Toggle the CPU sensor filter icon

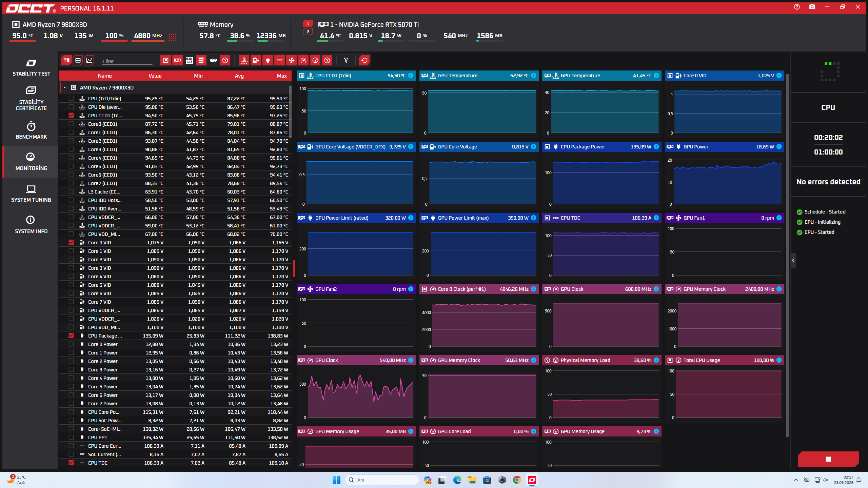coord(165,60)
